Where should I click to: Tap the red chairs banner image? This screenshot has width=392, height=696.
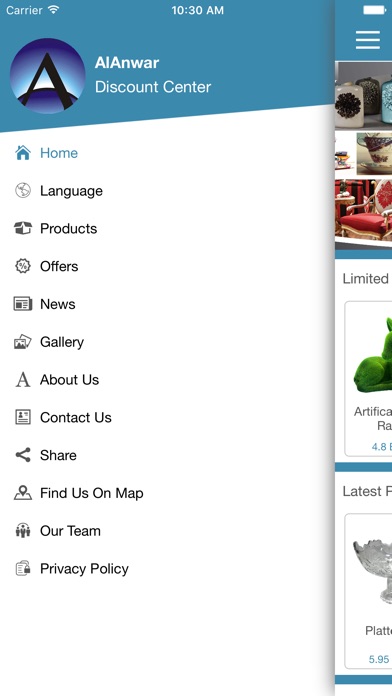coord(364,211)
